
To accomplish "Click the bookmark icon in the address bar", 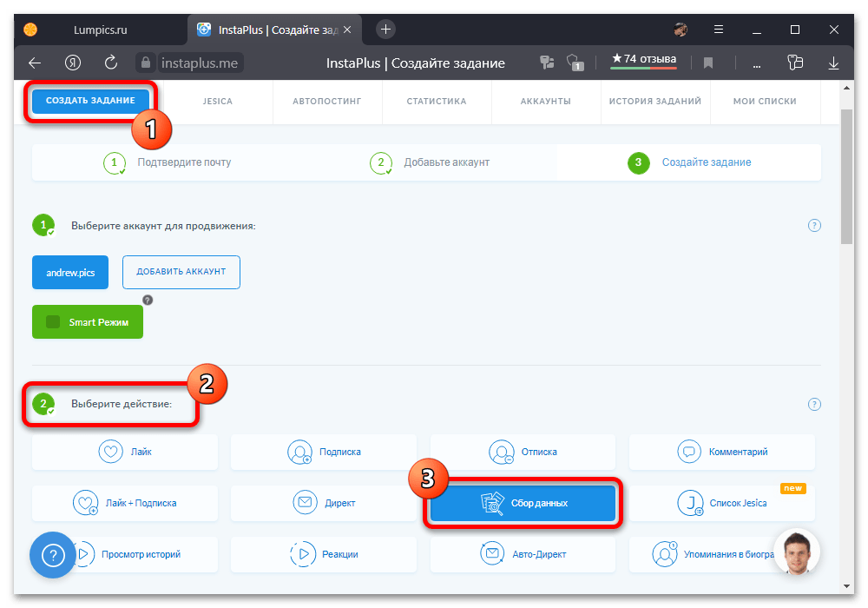I will click(x=708, y=63).
